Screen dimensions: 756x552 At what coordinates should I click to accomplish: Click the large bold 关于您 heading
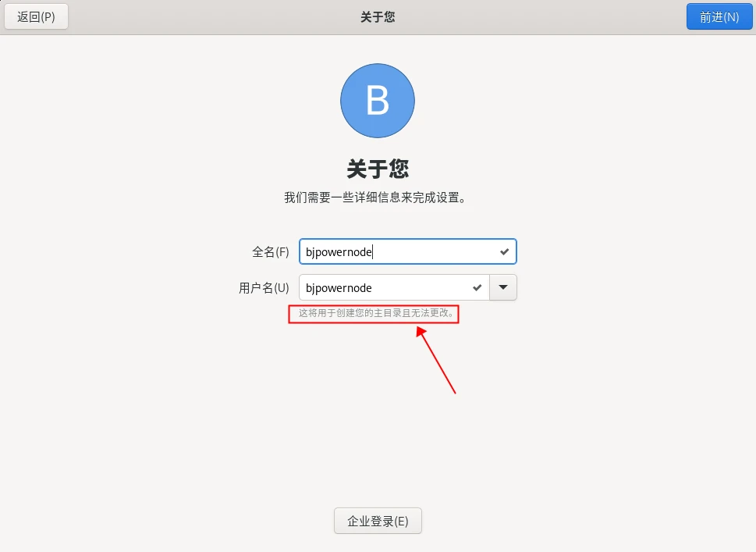coord(378,169)
